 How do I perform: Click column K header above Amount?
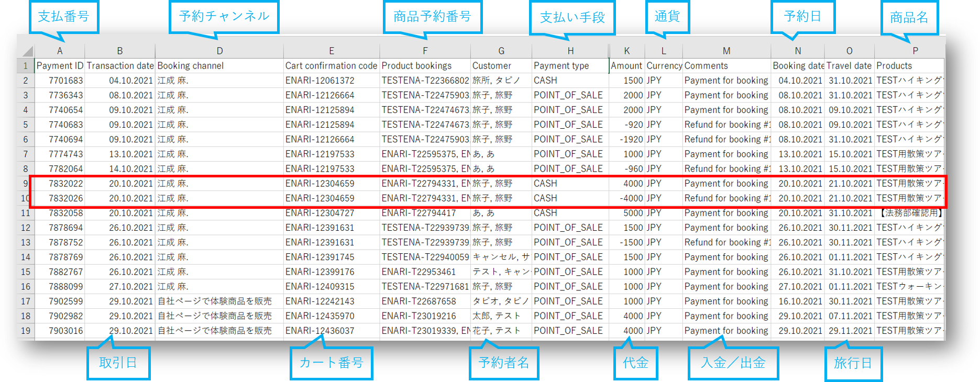click(626, 51)
